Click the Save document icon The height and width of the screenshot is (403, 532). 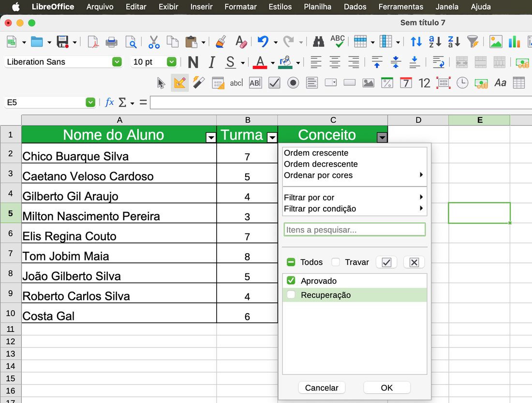(x=62, y=42)
